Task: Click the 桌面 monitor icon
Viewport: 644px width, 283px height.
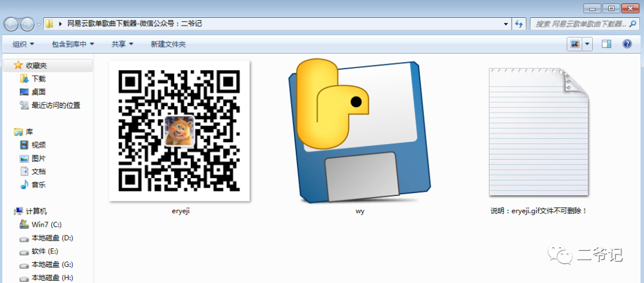Action: pyautogui.click(x=24, y=92)
